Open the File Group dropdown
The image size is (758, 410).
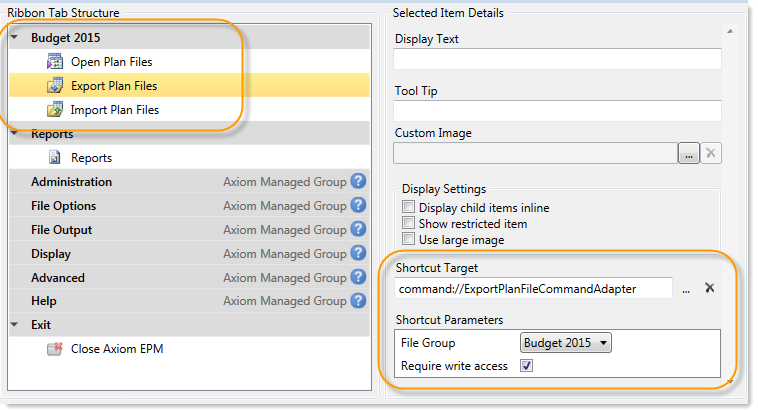click(x=566, y=343)
